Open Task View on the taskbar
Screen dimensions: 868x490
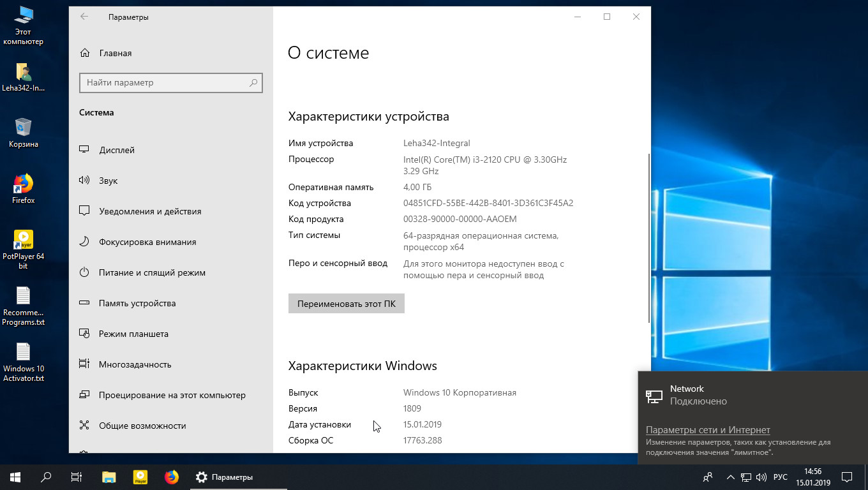point(77,477)
